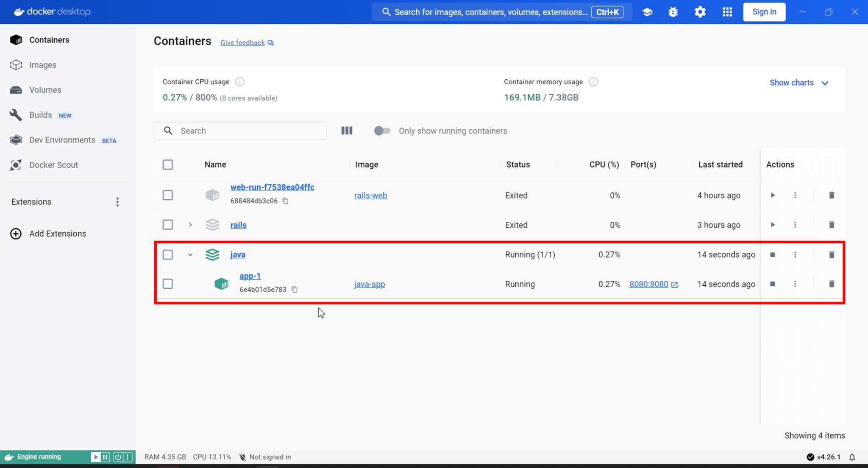
Task: Open the Troubleshoot bug icon
Action: 673,12
